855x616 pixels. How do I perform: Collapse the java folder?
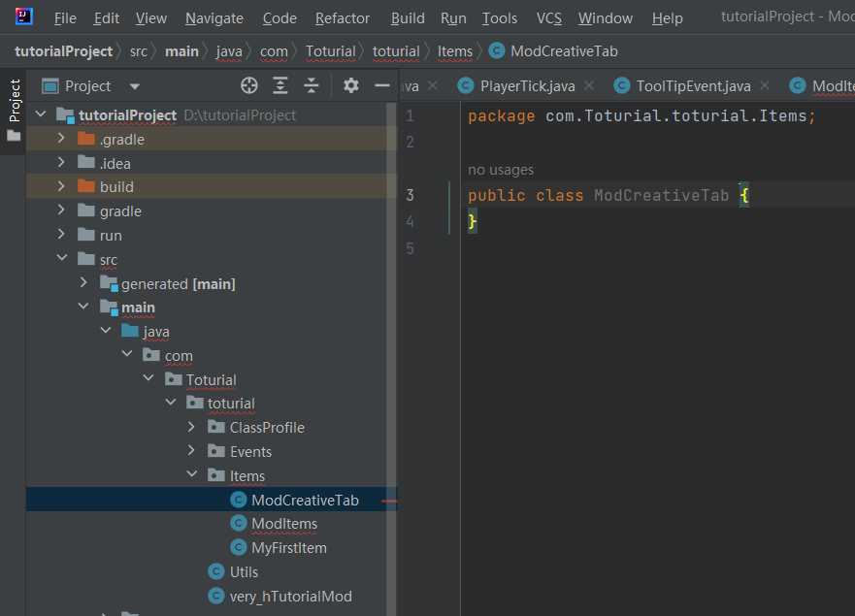[x=105, y=331]
